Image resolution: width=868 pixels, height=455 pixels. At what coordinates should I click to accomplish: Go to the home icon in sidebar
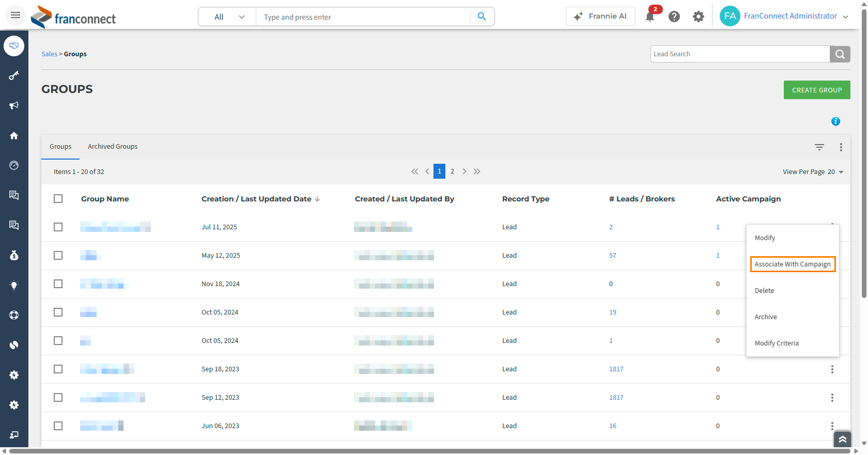point(14,136)
